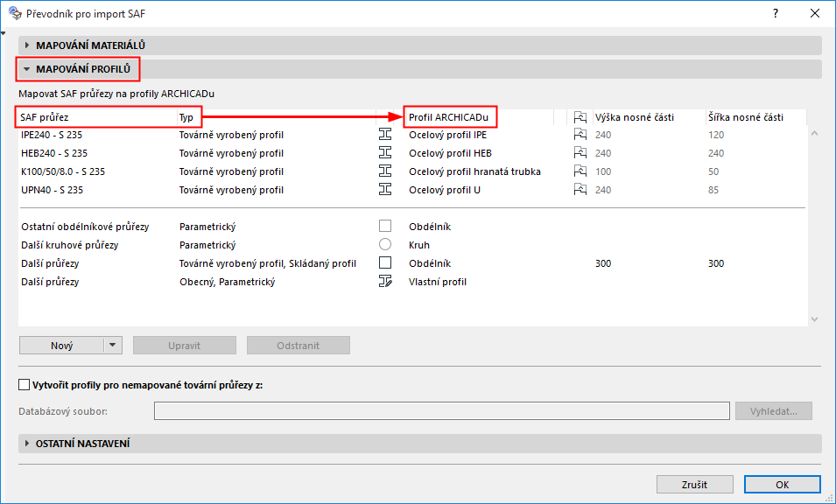This screenshot has height=504, width=836.
Task: Select the IPE240 - S 235 row
Action: pyautogui.click(x=412, y=135)
